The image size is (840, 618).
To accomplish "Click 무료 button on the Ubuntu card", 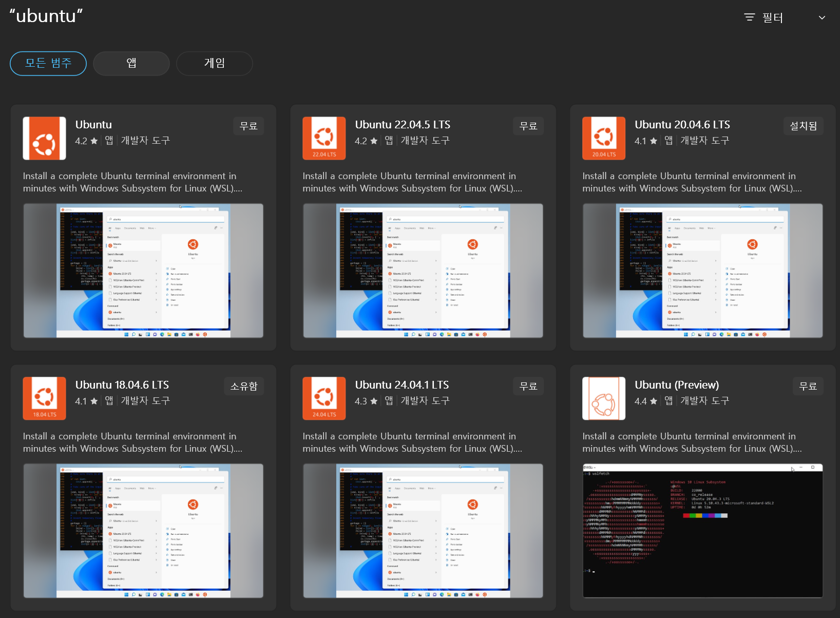I will [x=249, y=126].
